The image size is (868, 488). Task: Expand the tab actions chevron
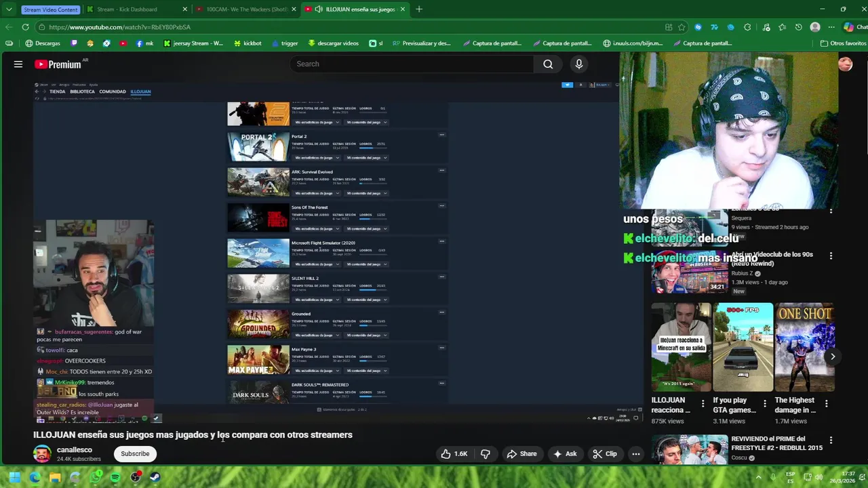pyautogui.click(x=9, y=9)
